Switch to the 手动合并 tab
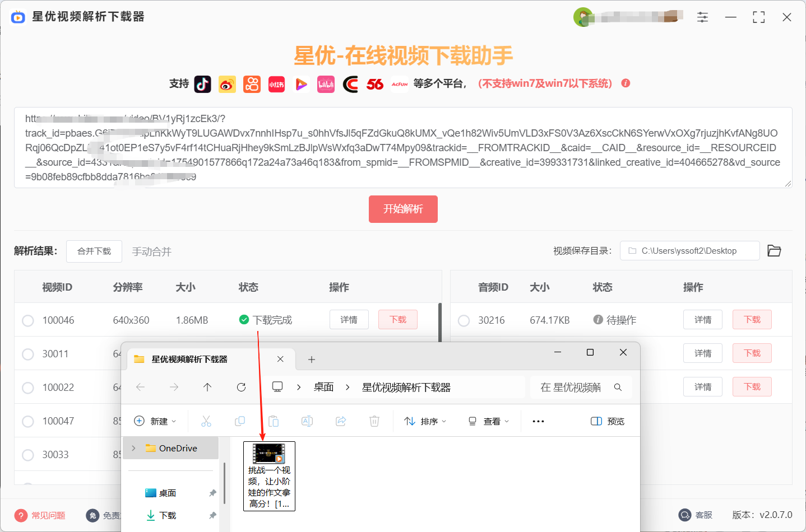This screenshot has width=806, height=532. [151, 251]
